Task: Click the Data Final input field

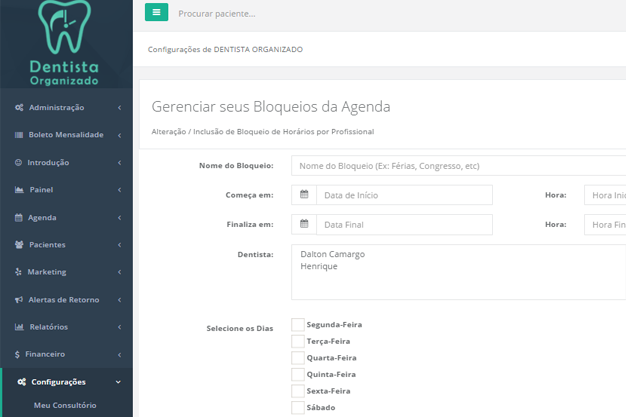Action: point(404,224)
